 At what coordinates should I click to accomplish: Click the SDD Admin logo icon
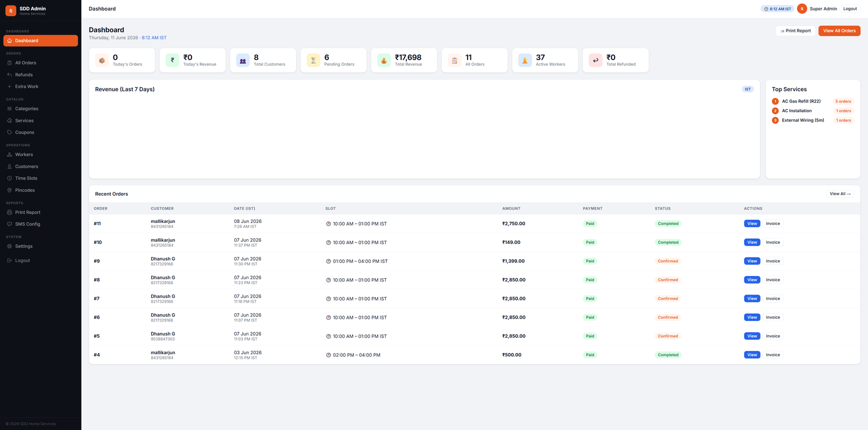(10, 10)
